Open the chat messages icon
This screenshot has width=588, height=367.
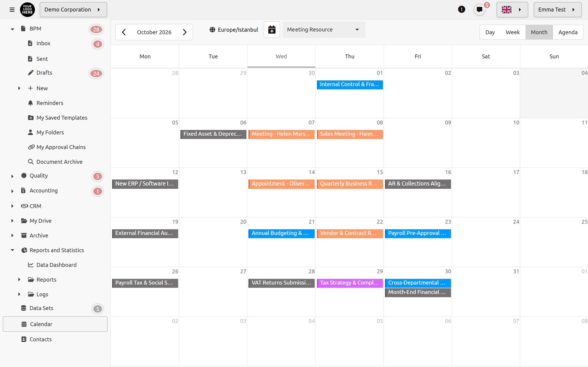click(x=480, y=10)
